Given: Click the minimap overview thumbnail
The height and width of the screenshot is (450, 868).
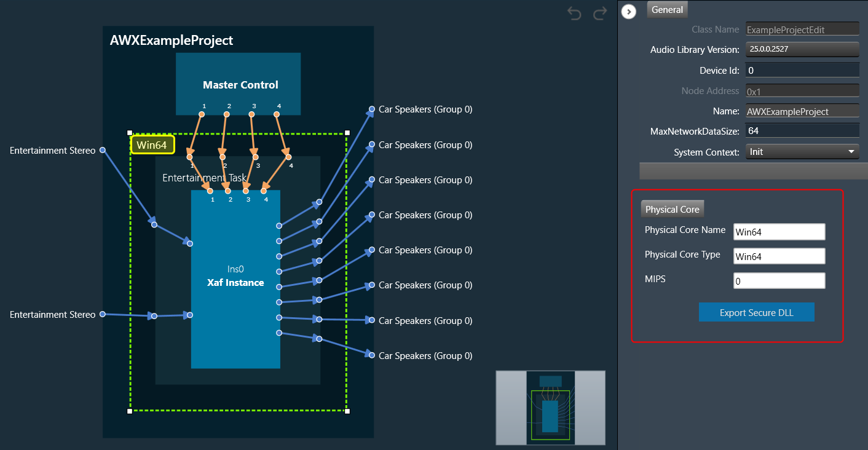Looking at the screenshot, I should (x=550, y=408).
